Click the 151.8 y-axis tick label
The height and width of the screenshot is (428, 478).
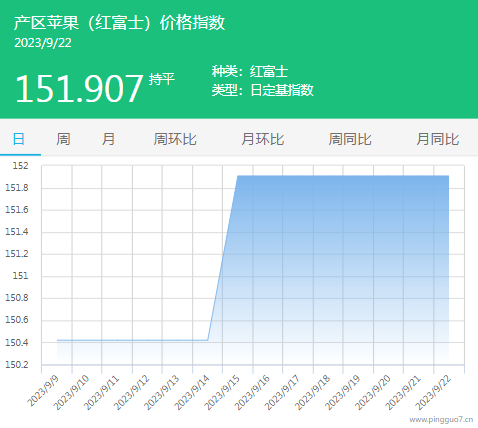coord(17,188)
